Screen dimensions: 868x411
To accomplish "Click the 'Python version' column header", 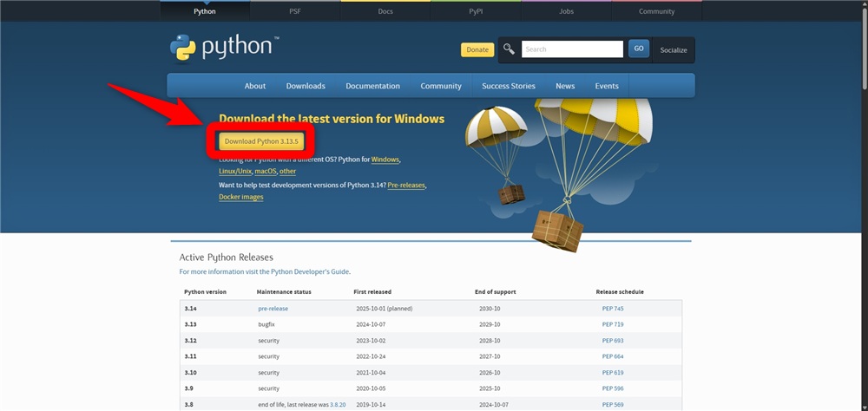I will click(206, 292).
